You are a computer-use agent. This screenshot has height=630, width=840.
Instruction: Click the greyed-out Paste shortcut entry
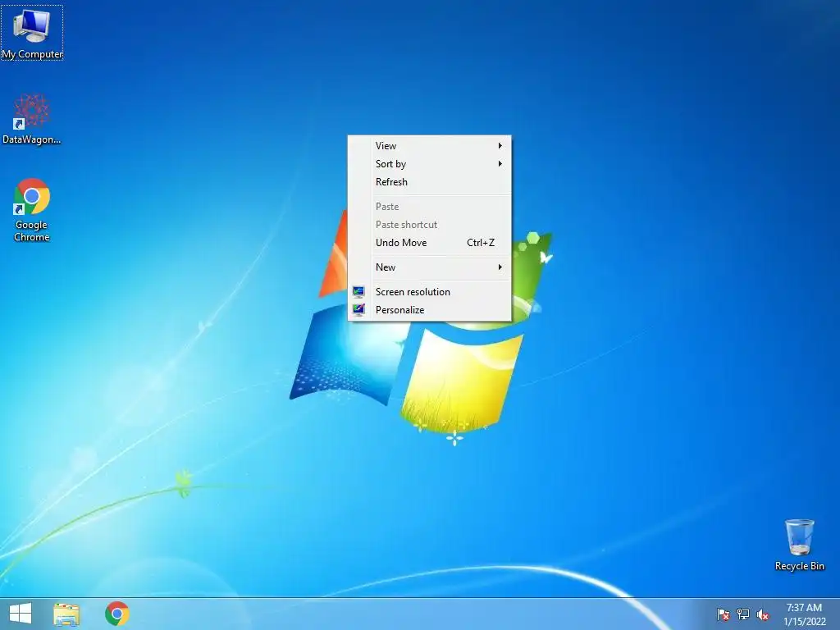[430, 225]
